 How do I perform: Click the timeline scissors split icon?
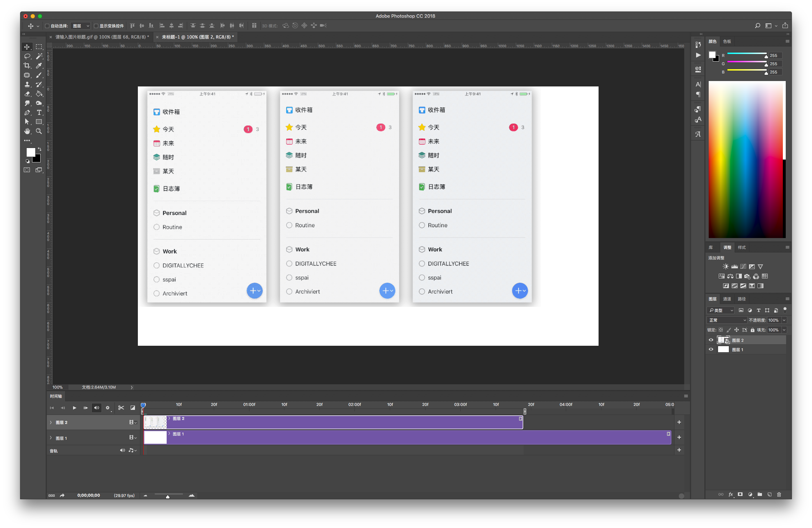coord(121,408)
